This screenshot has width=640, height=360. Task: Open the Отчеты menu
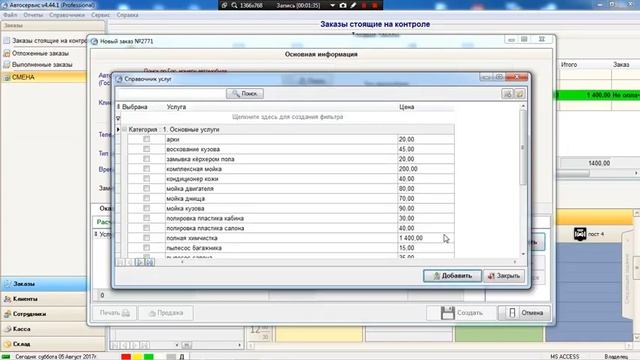[x=33, y=15]
